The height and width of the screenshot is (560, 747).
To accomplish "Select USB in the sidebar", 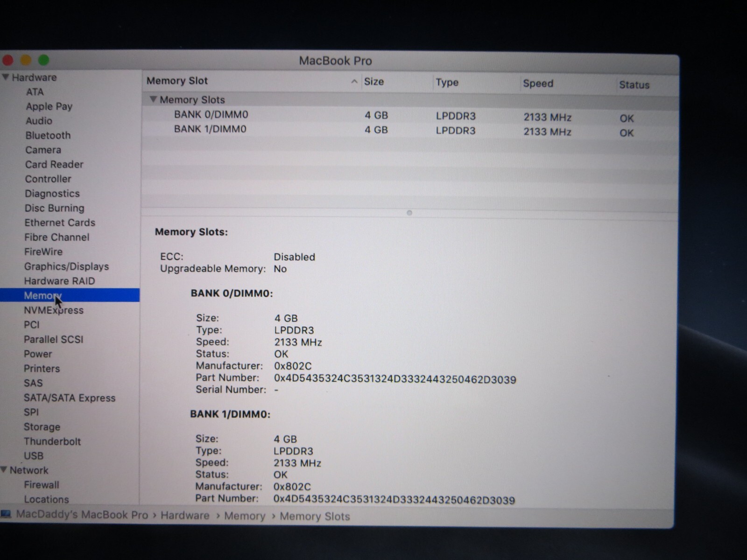I will 34,456.
